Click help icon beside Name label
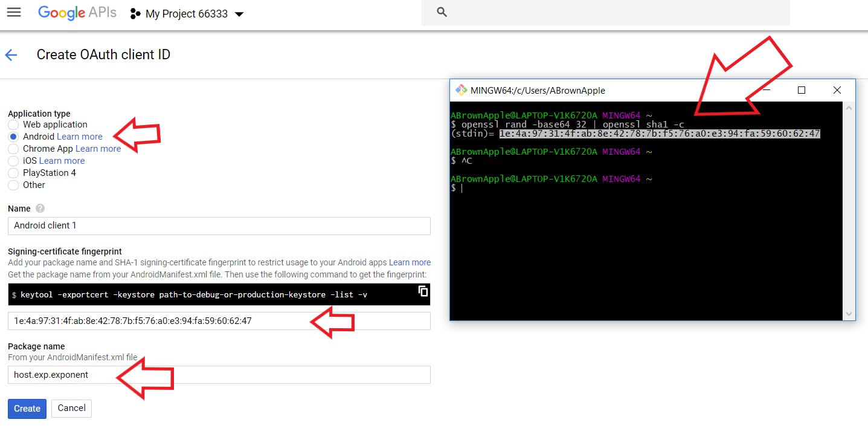 40,209
